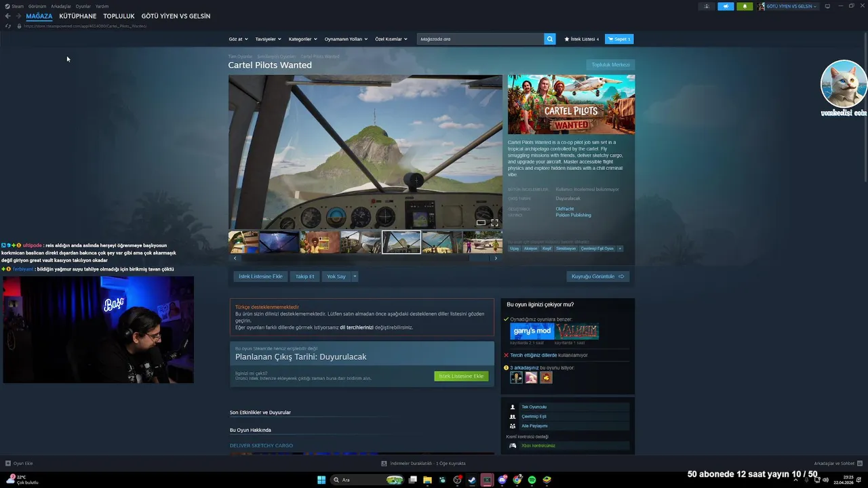
Task: Open the green notifications bell
Action: tap(745, 6)
